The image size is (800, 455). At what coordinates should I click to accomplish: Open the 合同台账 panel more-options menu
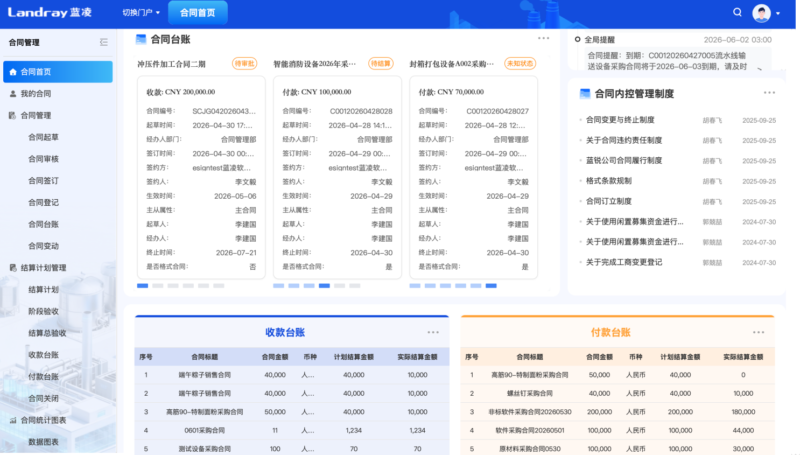coord(543,38)
